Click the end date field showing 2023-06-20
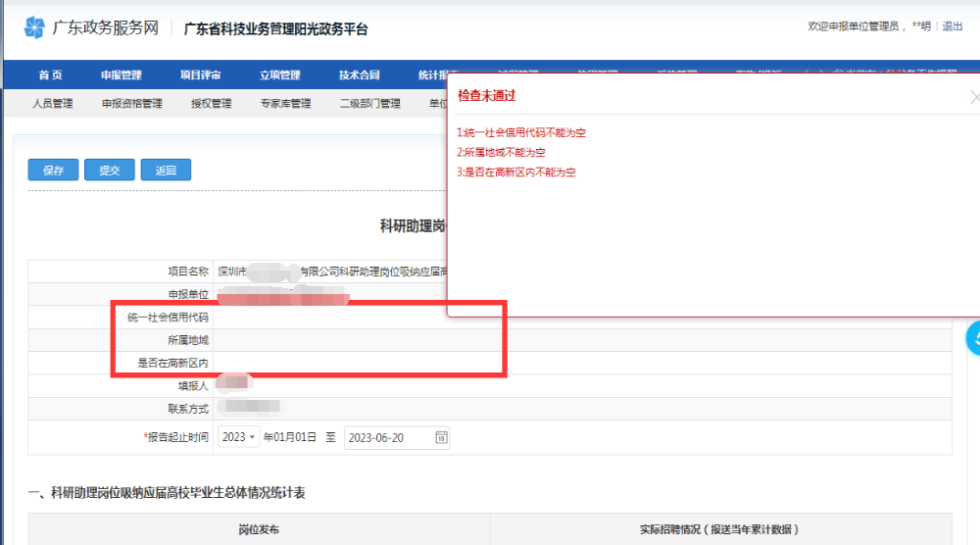Image resolution: width=980 pixels, height=545 pixels. click(388, 437)
